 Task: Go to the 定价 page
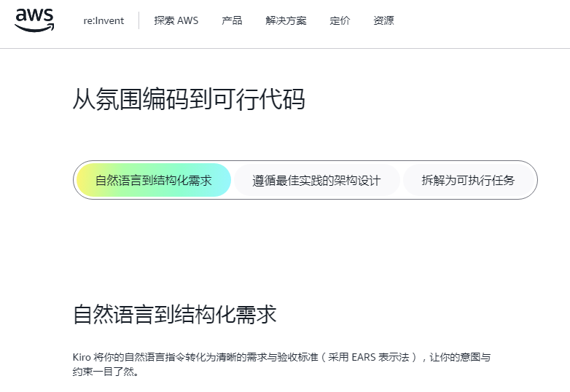tap(340, 20)
